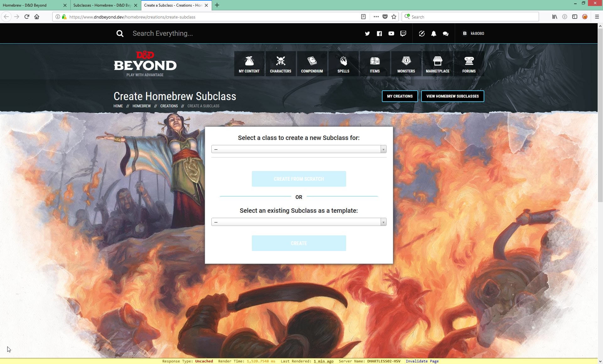
Task: Click the circular check icon in header
Action: point(421,34)
